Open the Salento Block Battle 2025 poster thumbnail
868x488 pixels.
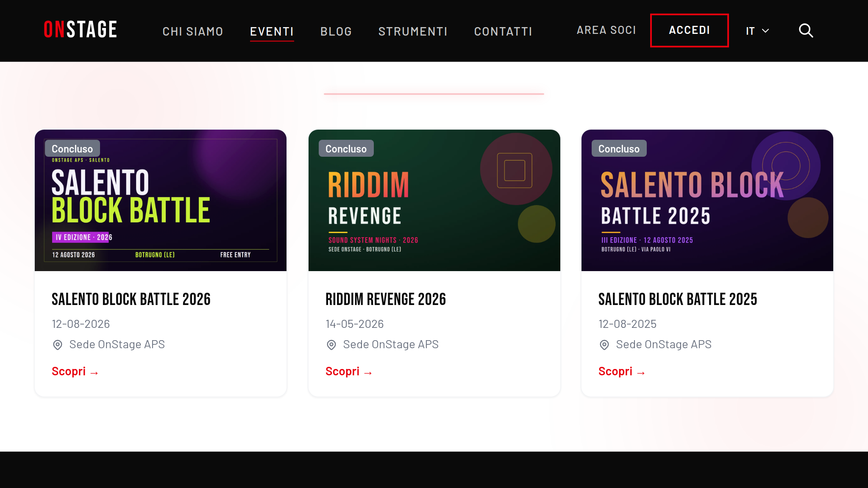pyautogui.click(x=707, y=200)
